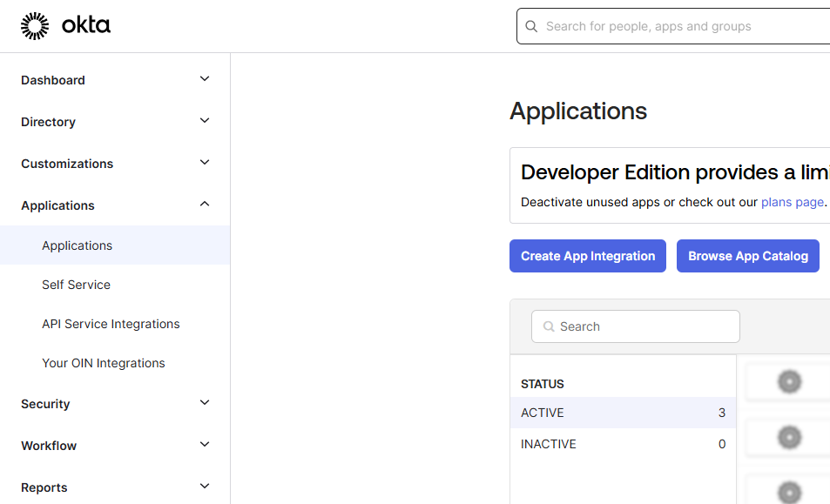
Task: Open API Service Integrations
Action: pos(111,324)
